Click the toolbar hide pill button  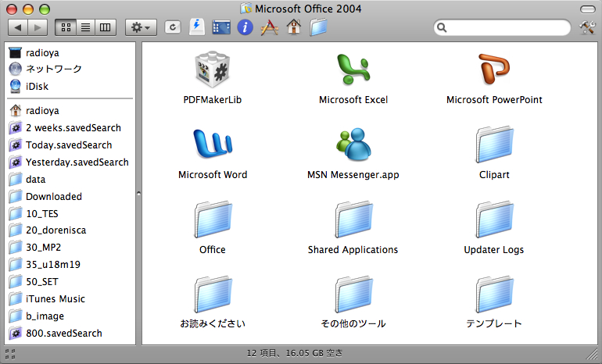point(587,9)
